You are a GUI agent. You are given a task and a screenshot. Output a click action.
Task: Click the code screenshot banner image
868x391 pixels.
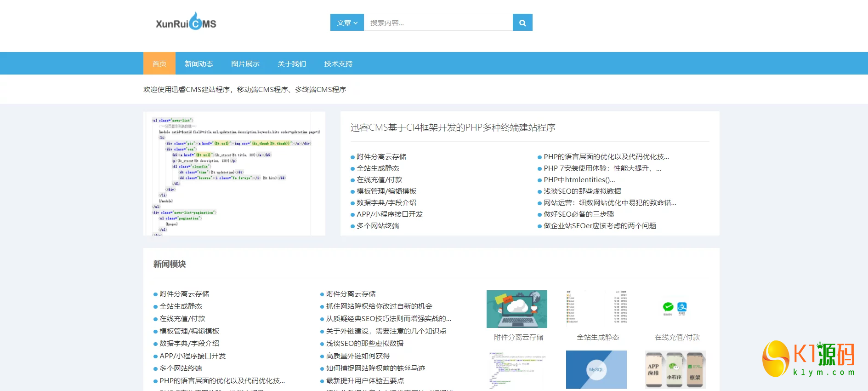(234, 173)
